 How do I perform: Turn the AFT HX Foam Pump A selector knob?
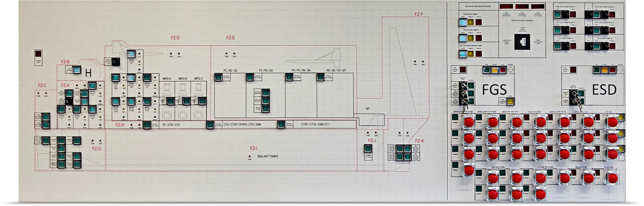(x=565, y=30)
